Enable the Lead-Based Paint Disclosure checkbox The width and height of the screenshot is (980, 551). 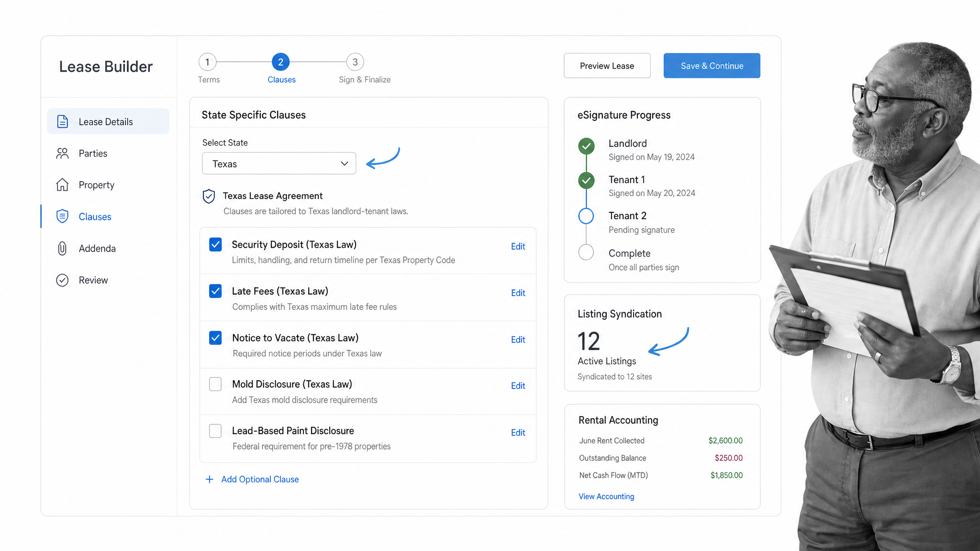[215, 431]
